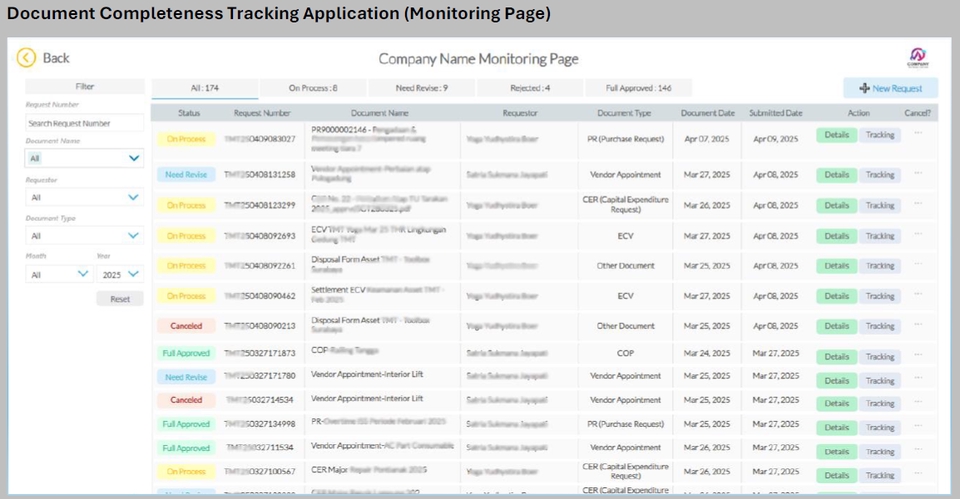Click the Back arrow circle icon
Viewport: 960px width, 499px height.
pyautogui.click(x=26, y=58)
